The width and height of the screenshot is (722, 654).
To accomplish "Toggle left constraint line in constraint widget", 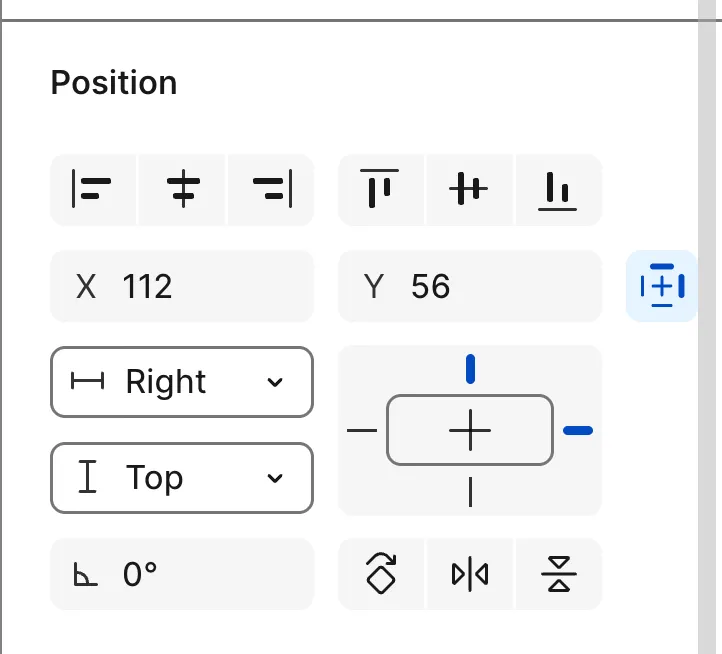I will [362, 431].
